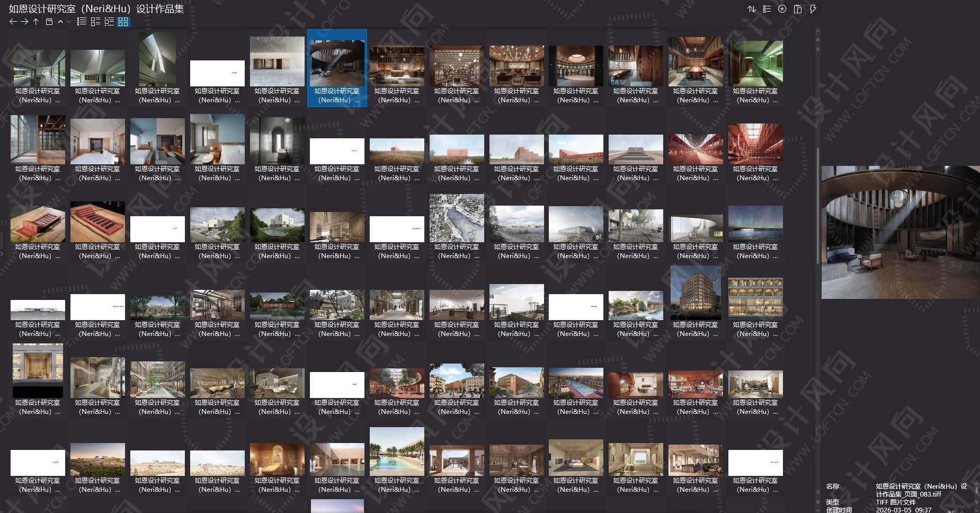
Task: Click the clipboard paste icon
Action: click(x=797, y=9)
